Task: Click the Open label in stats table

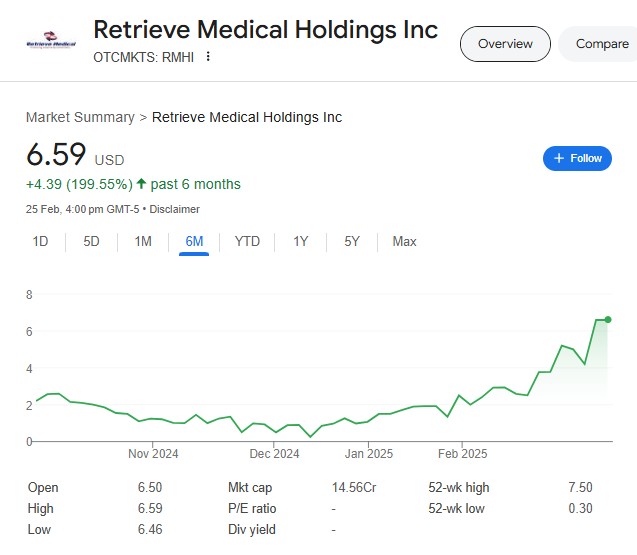Action: [43, 488]
